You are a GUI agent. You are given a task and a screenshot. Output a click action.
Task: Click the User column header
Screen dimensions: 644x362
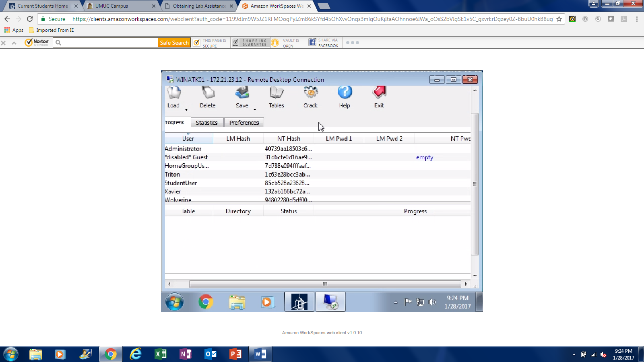click(188, 139)
